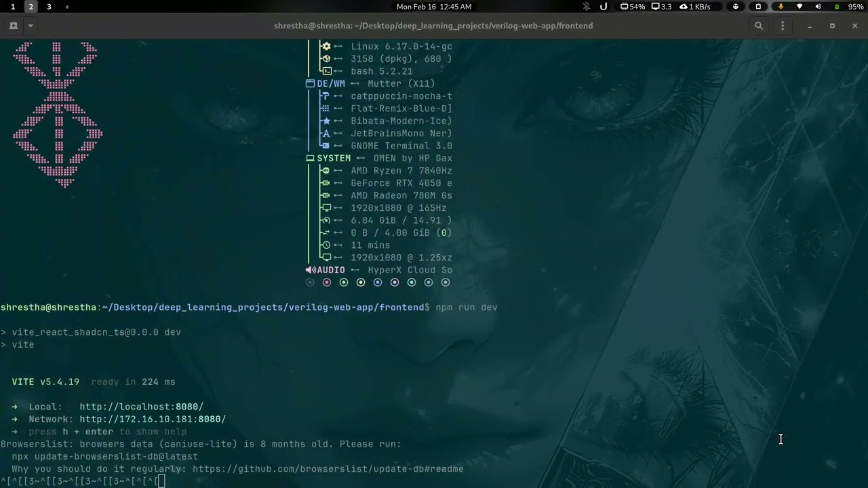Image resolution: width=868 pixels, height=488 pixels.
Task: Click the 'Linux 6.17.0-14-gc' kernel line
Action: pyautogui.click(x=401, y=47)
